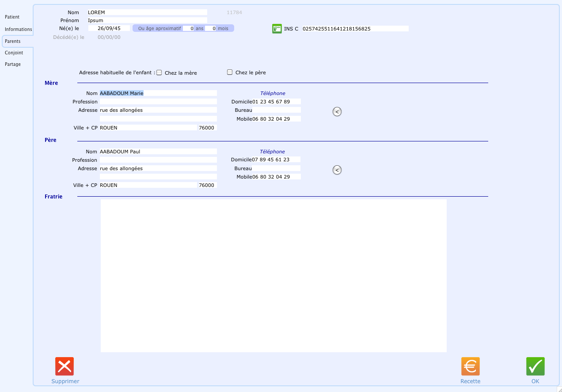Go to the Conjoint tab
This screenshot has height=392, width=562.
(14, 53)
